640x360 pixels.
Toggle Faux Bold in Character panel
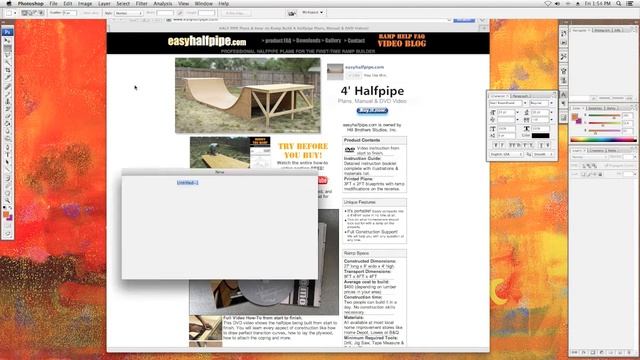pos(496,145)
